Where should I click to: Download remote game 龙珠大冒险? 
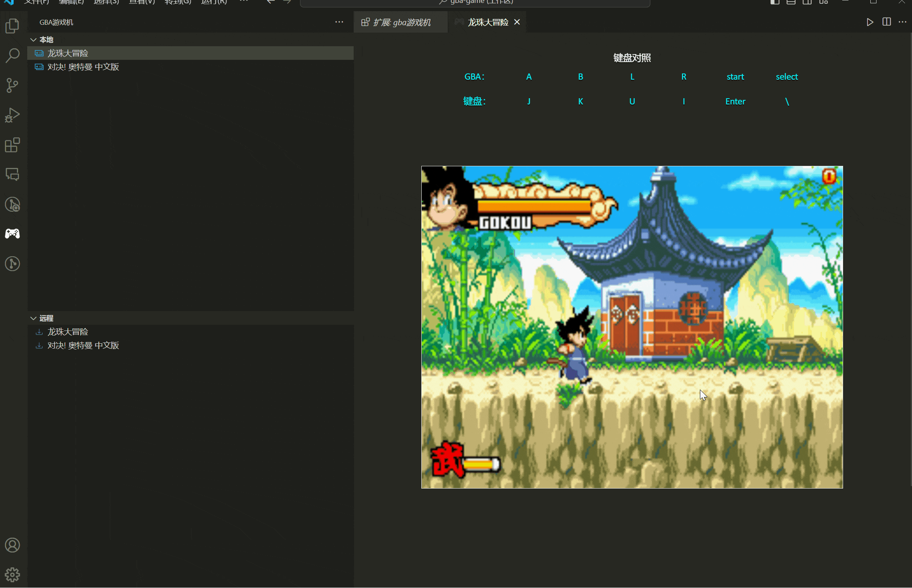(68, 332)
